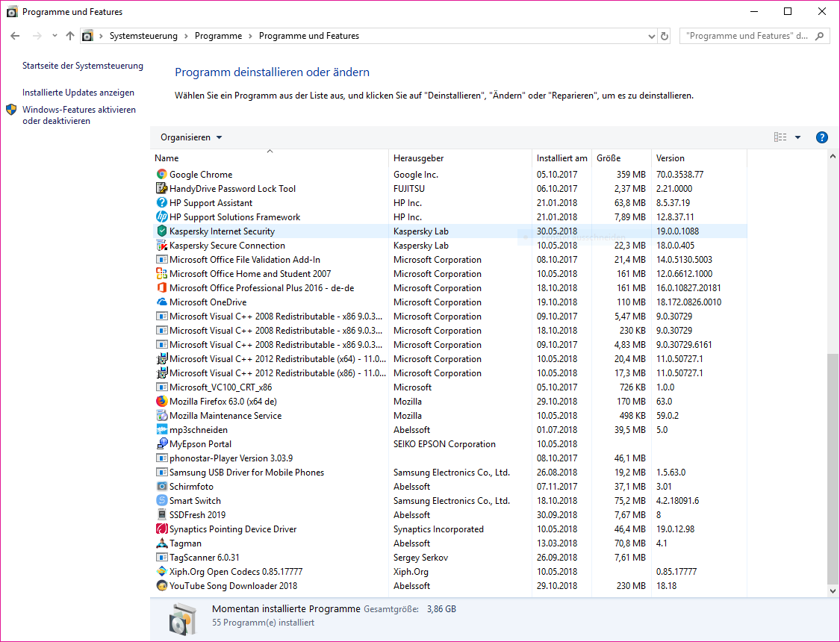
Task: Select Microsoft Office File Validation Add-In row
Action: (449, 260)
